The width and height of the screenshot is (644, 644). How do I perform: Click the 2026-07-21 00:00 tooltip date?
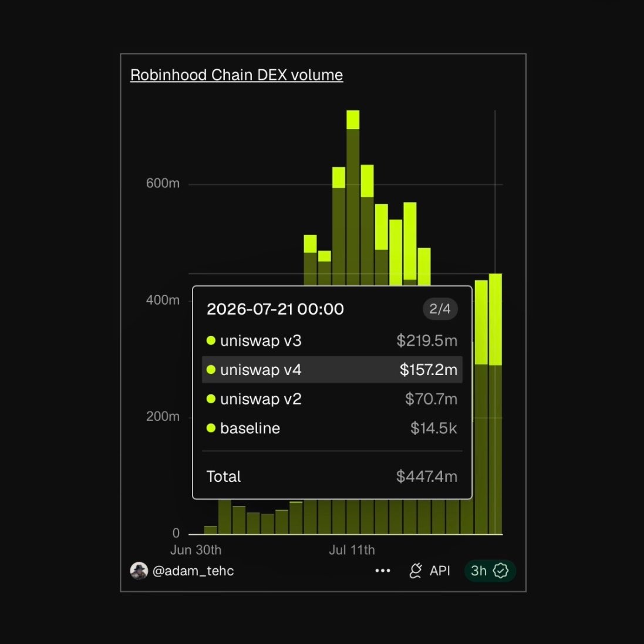(x=275, y=309)
